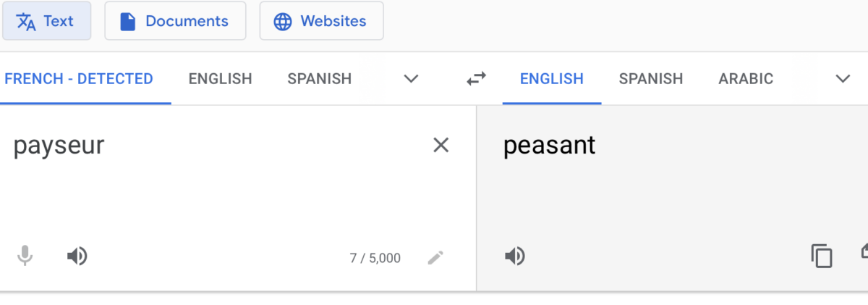Select English as the target language
The image size is (868, 305).
[x=551, y=79]
